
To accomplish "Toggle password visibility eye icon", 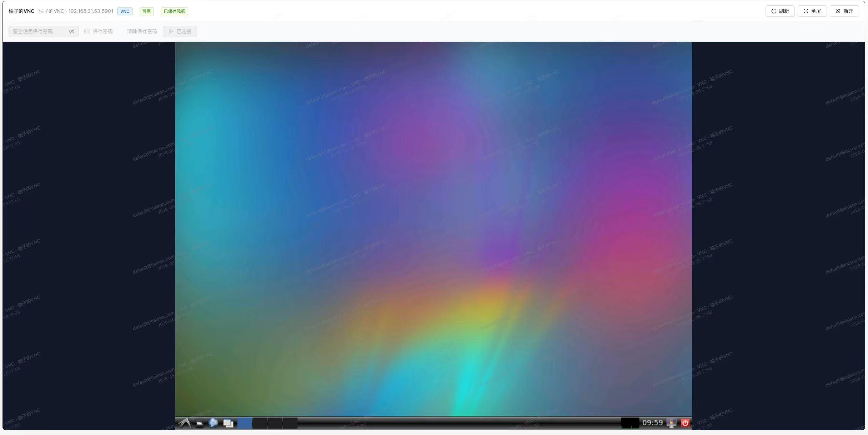I will coord(72,31).
